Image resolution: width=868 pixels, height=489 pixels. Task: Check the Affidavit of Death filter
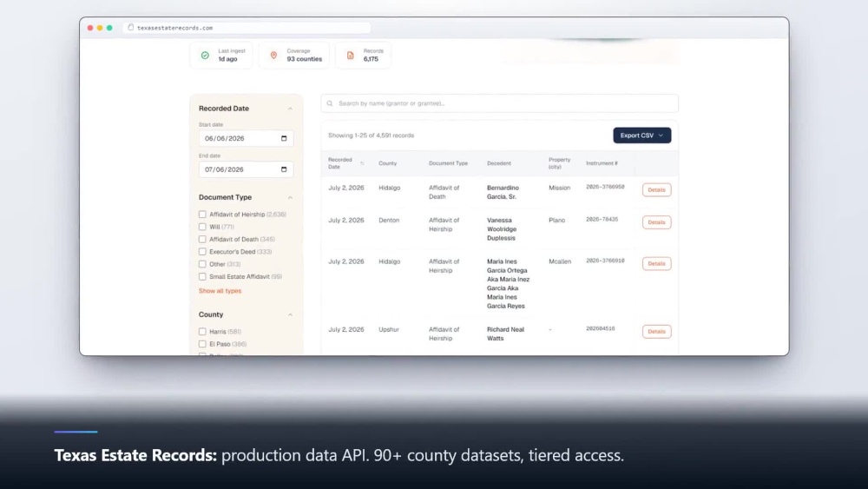coord(202,239)
